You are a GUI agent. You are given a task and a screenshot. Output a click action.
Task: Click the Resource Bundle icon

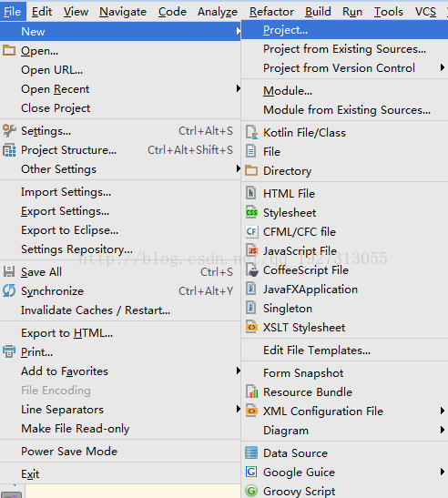pos(251,391)
